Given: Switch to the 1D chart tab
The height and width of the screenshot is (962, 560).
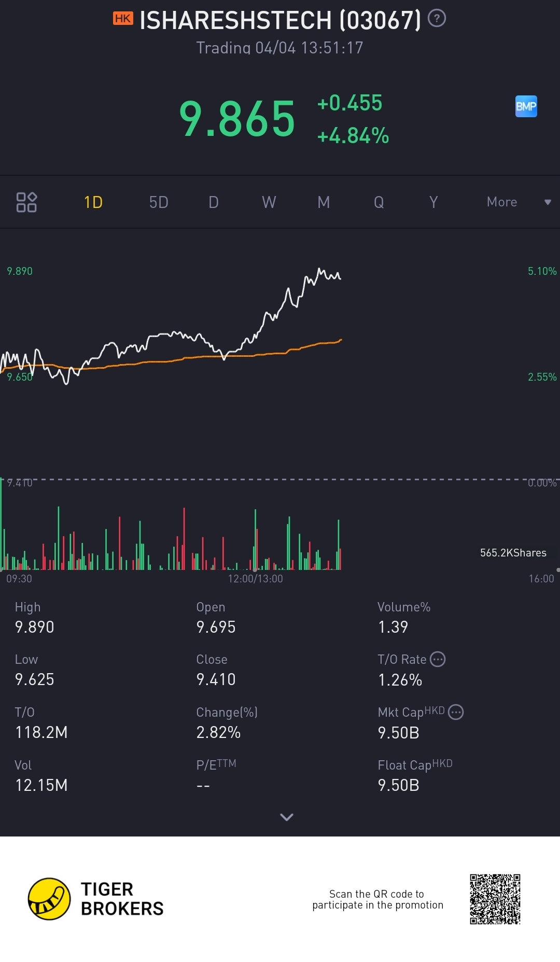Looking at the screenshot, I should [x=93, y=202].
